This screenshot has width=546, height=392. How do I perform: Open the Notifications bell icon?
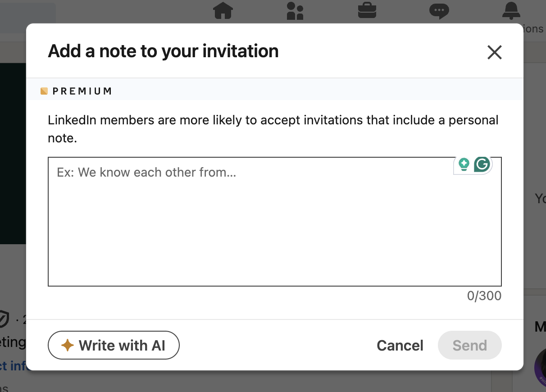point(511,10)
